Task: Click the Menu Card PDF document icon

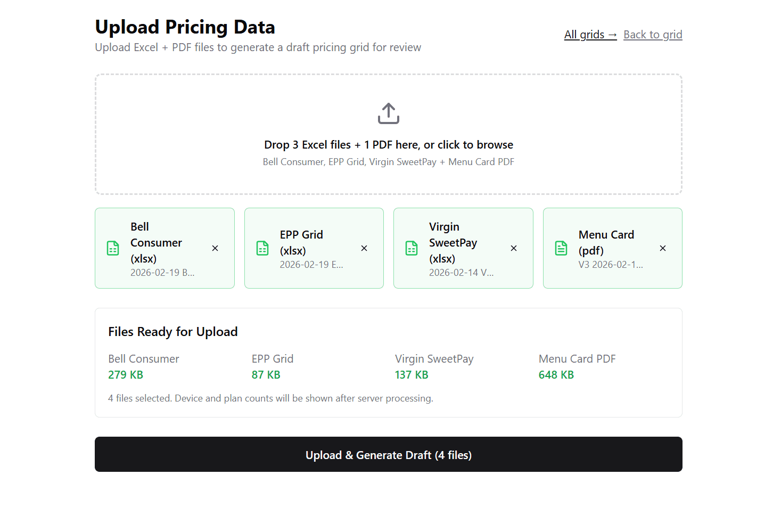Action: tap(561, 248)
